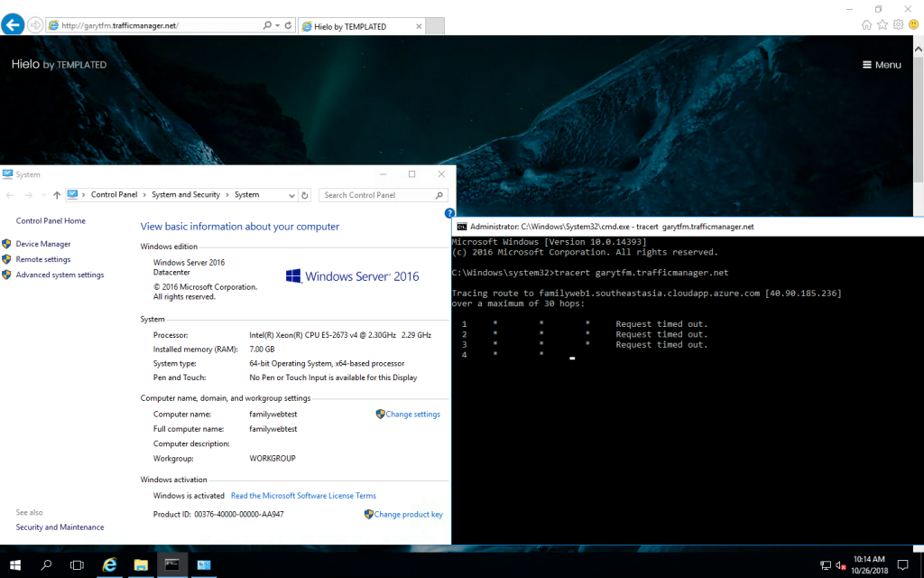Click the System window title icon
Screen dimensions: 924x578
pos(7,174)
